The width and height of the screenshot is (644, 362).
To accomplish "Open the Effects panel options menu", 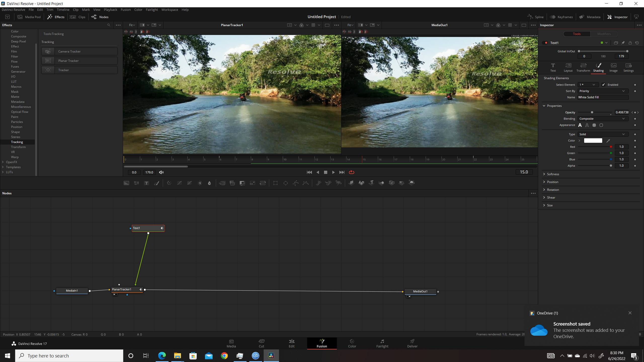I will click(x=118, y=25).
